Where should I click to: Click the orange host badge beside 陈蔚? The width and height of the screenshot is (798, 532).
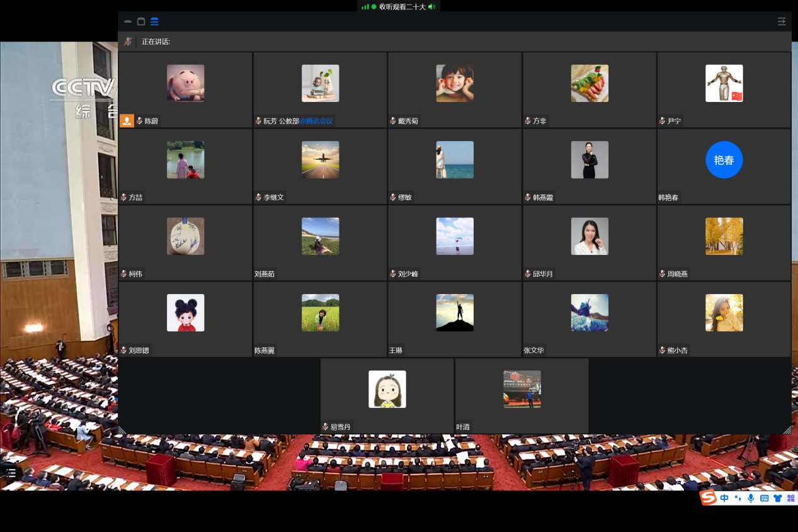[127, 121]
